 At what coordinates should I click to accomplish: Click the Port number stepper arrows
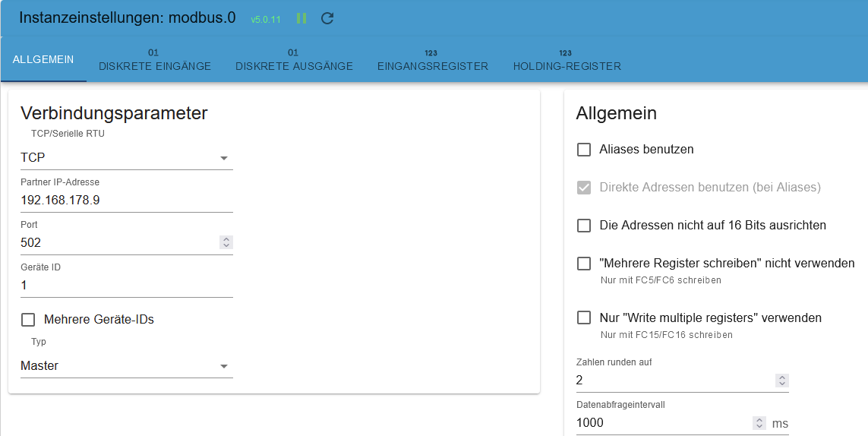[x=226, y=243]
